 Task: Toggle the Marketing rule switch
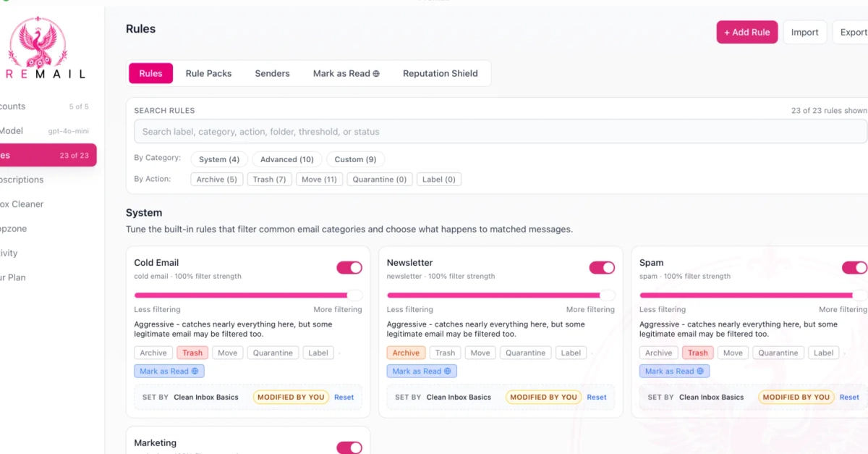(349, 448)
